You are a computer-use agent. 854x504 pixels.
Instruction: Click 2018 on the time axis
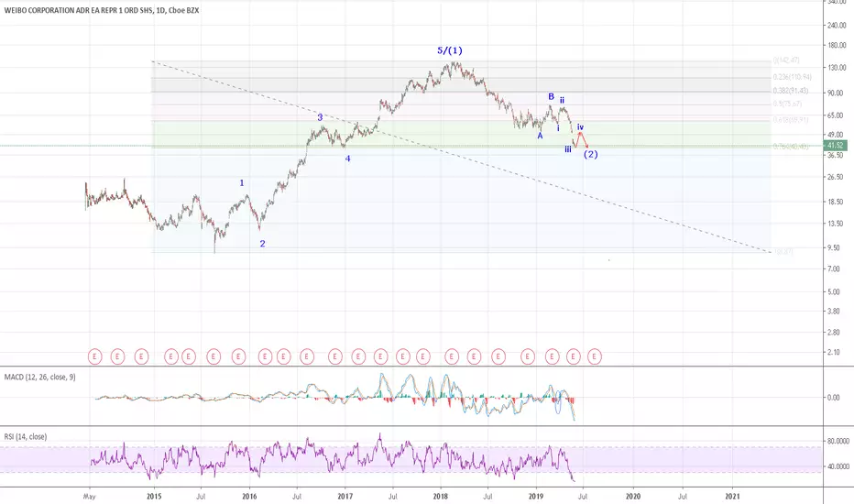441,497
